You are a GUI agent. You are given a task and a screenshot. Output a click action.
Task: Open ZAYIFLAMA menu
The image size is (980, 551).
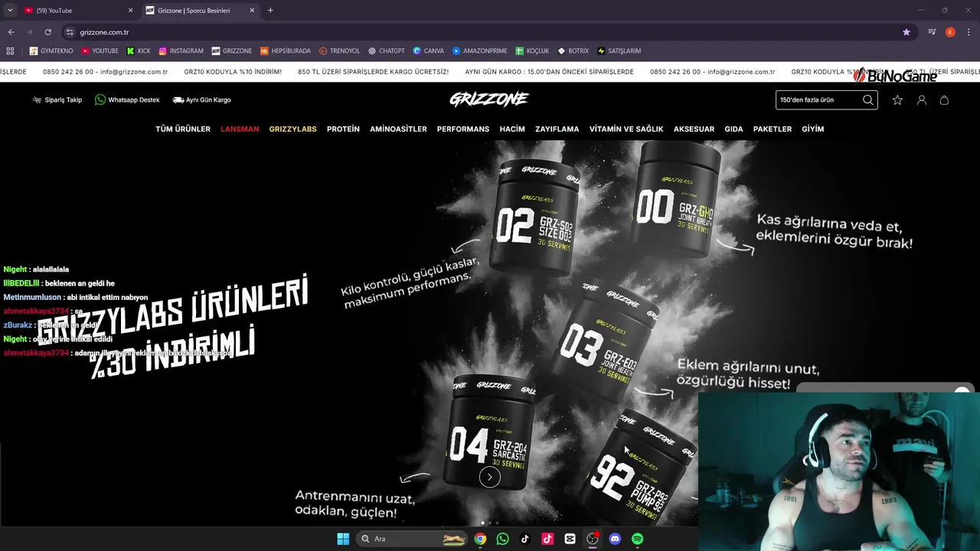point(557,129)
